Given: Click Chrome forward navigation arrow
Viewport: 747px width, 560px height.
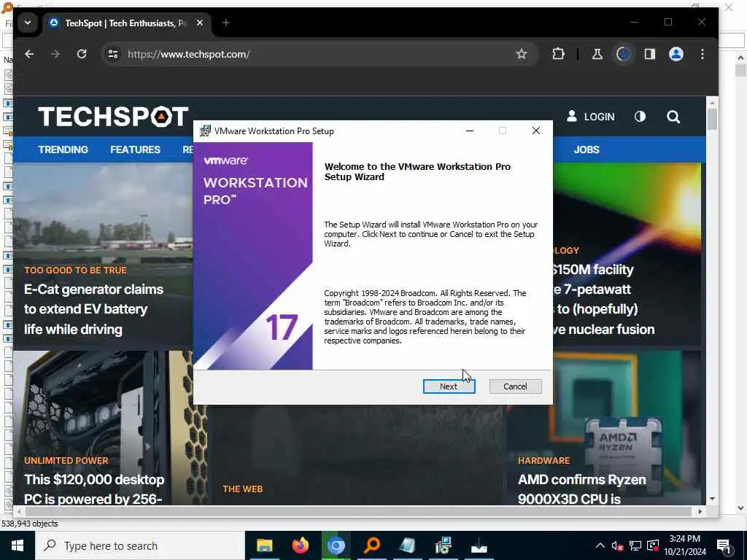Looking at the screenshot, I should click(x=55, y=54).
